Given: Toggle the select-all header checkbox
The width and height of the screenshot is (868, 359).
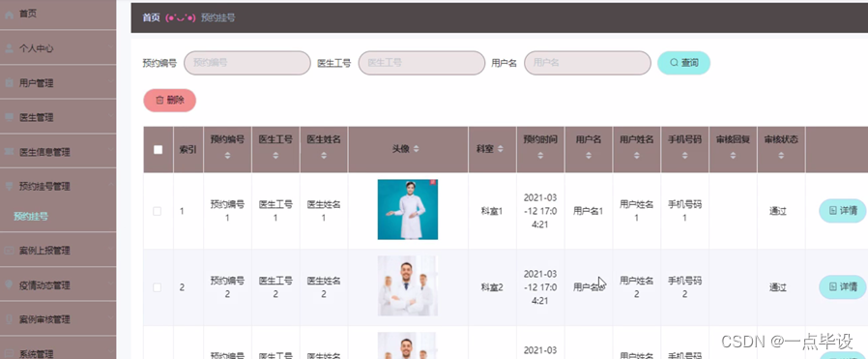Looking at the screenshot, I should (159, 150).
